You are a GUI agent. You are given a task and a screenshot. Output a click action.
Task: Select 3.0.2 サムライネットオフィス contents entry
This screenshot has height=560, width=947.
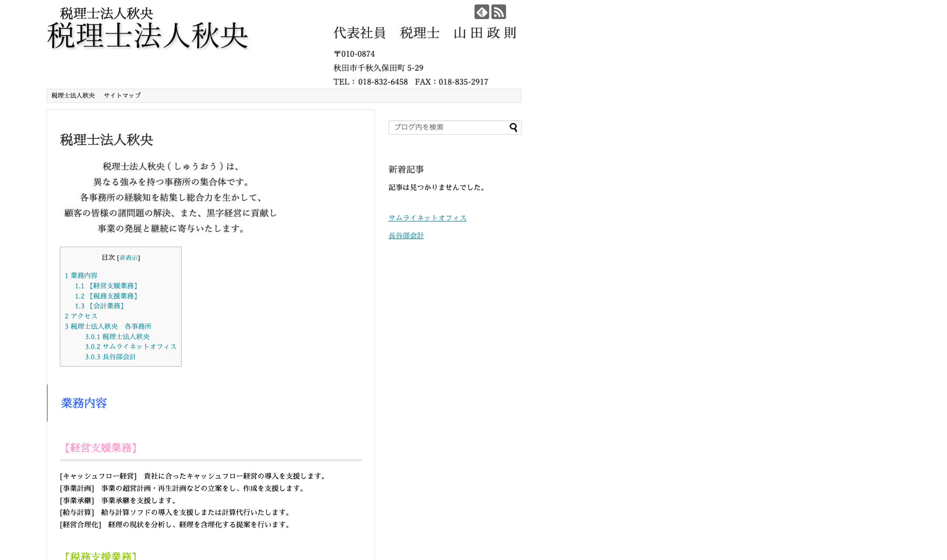point(131,347)
